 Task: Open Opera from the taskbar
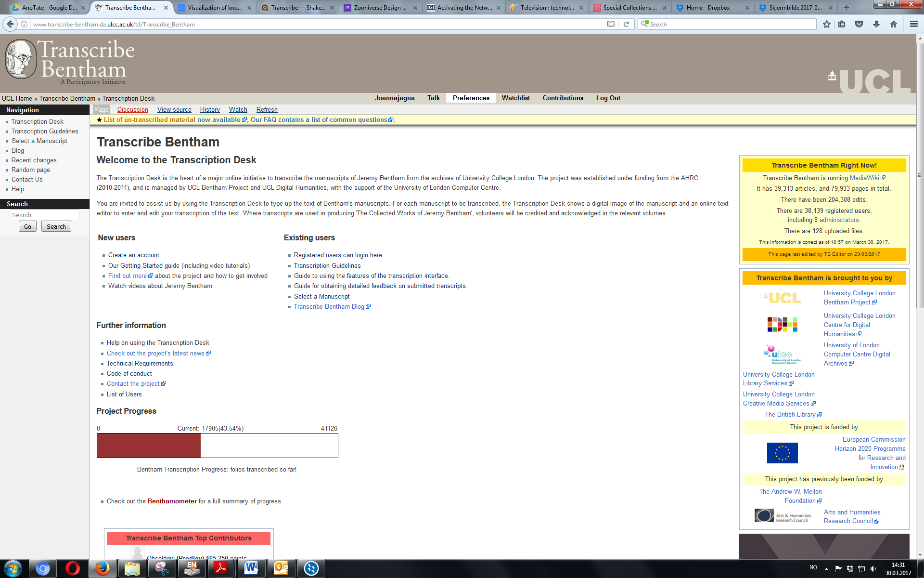tap(73, 568)
